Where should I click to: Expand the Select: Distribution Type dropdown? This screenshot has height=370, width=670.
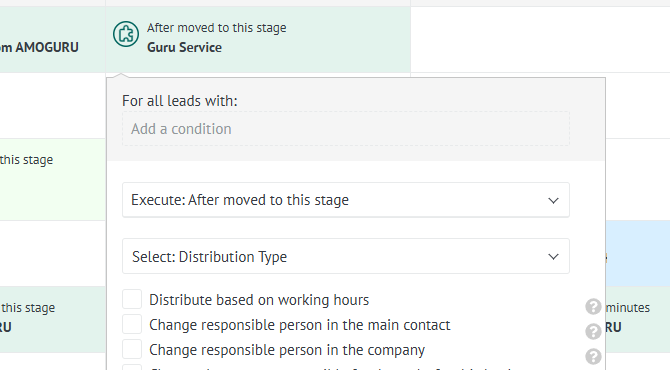pyautogui.click(x=346, y=256)
